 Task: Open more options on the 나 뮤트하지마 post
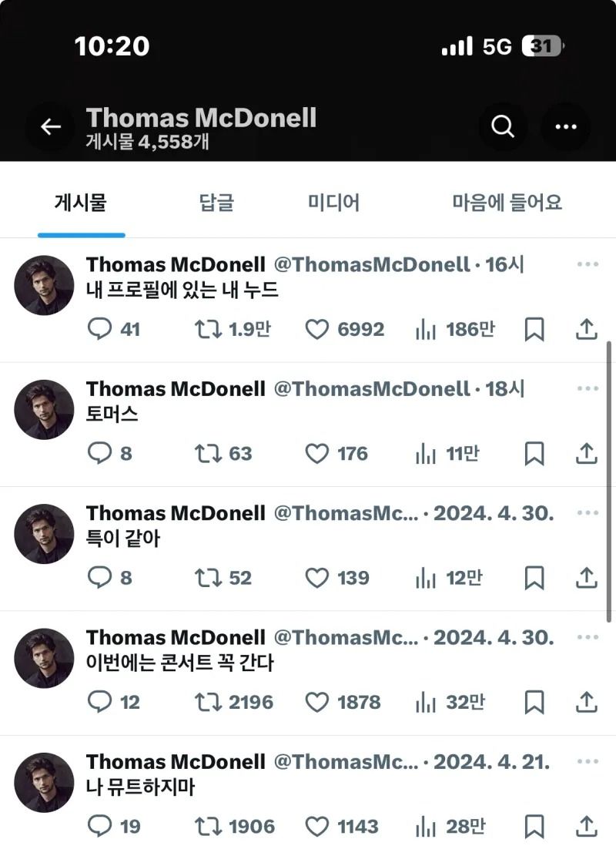click(588, 762)
